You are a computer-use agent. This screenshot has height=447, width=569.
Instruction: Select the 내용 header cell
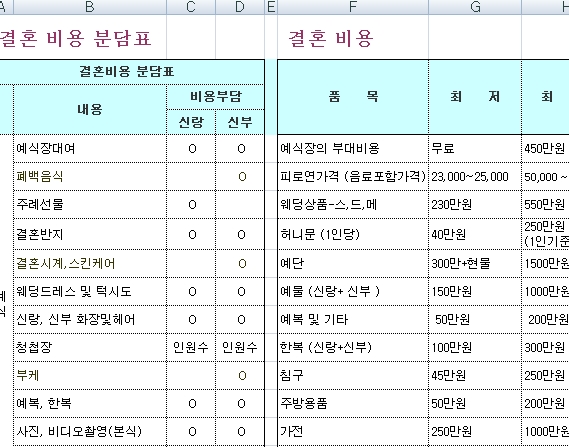coord(90,110)
